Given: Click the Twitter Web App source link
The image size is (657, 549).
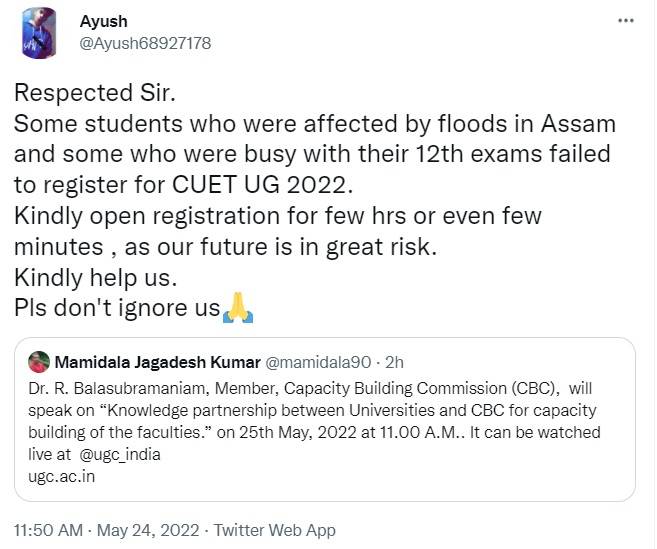Looking at the screenshot, I should point(274,530).
